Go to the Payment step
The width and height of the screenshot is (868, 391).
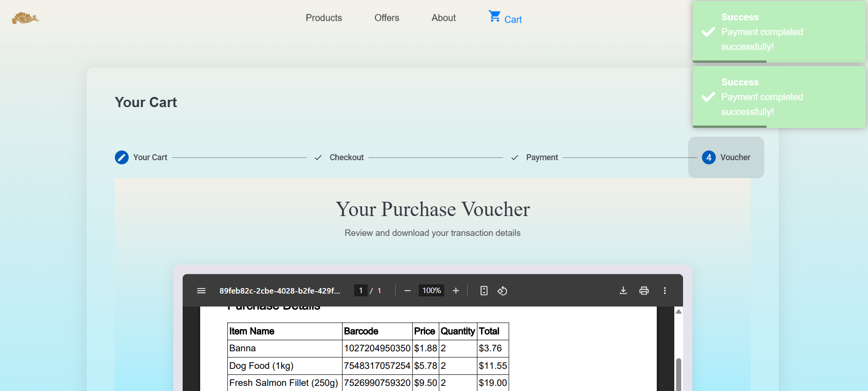535,157
